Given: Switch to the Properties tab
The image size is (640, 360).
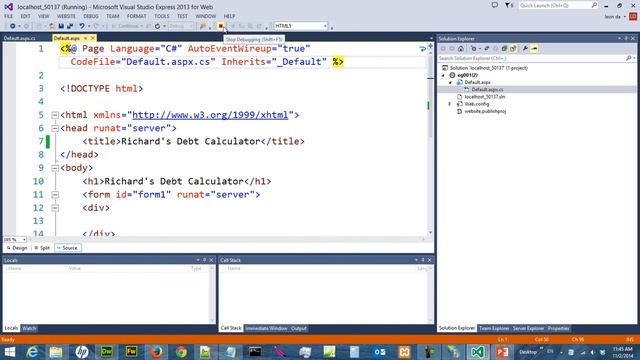Looking at the screenshot, I should point(558,328).
